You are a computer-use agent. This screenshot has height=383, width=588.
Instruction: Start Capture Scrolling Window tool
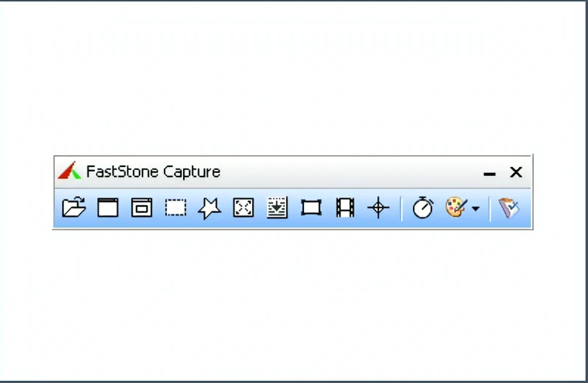[x=277, y=207]
